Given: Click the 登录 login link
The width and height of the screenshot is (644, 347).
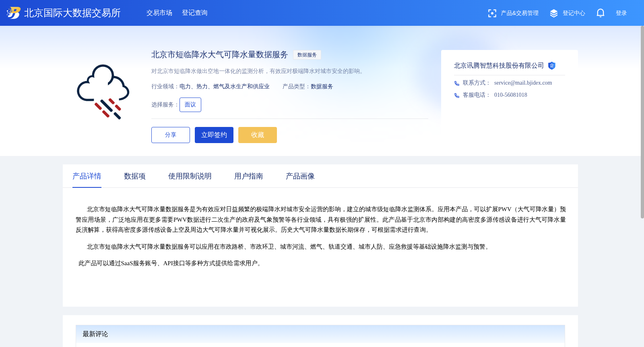Looking at the screenshot, I should pos(621,13).
